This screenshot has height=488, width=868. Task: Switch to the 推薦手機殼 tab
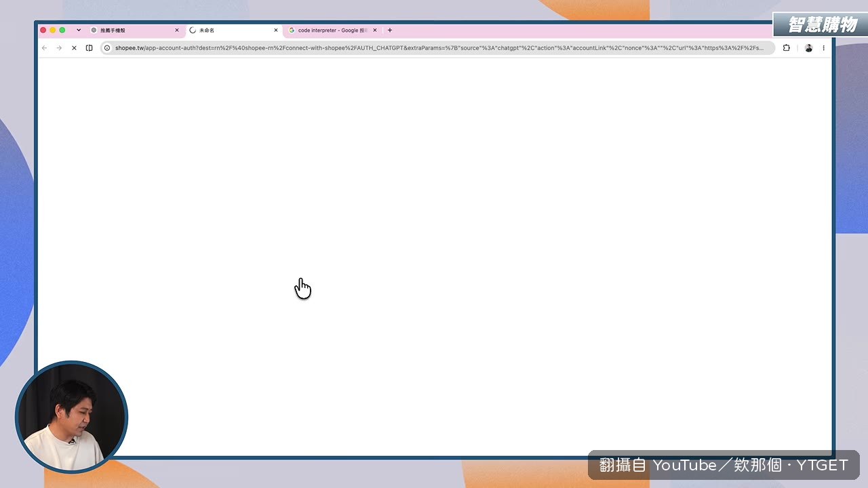136,30
